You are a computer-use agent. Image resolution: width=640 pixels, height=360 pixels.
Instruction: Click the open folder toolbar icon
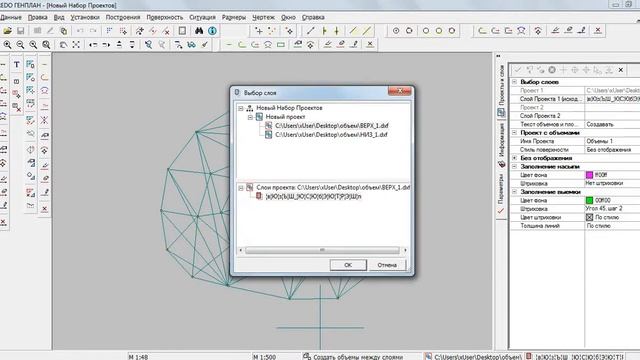click(7, 31)
